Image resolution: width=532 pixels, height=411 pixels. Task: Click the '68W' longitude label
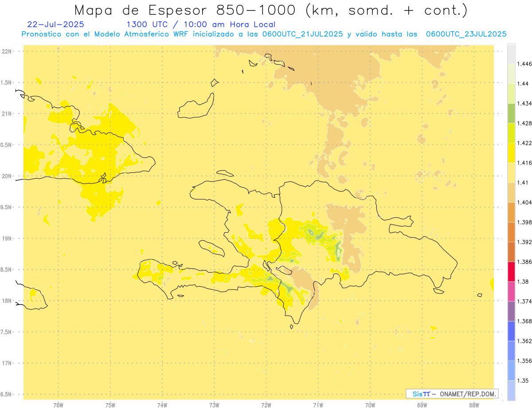(x=474, y=405)
